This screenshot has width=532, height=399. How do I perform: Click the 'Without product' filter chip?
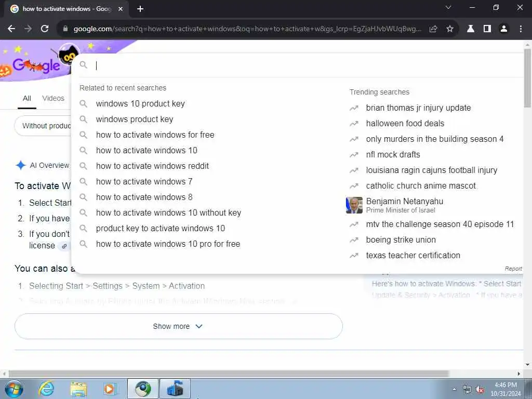coord(44,126)
